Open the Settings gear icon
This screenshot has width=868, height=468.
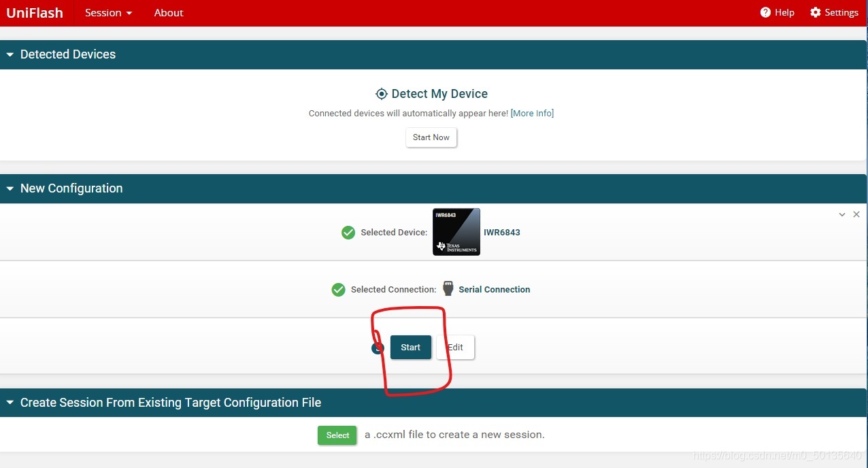[x=816, y=13]
